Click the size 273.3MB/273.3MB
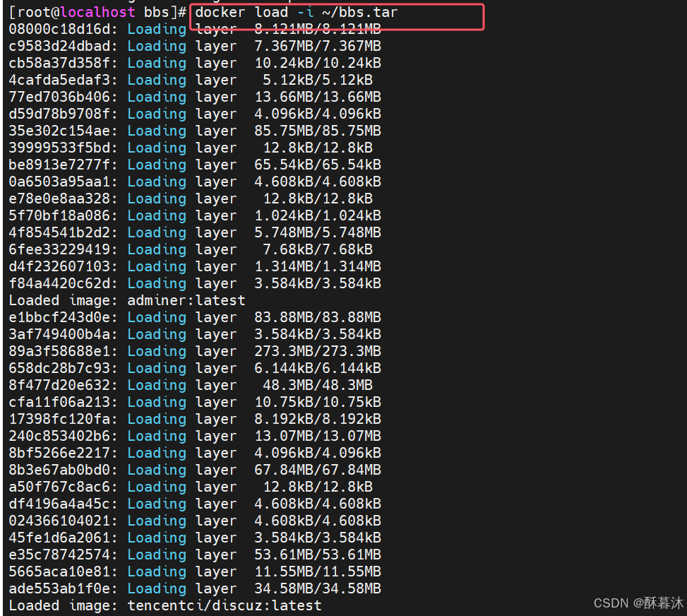Viewport: 687px width, 616px height. pos(318,352)
